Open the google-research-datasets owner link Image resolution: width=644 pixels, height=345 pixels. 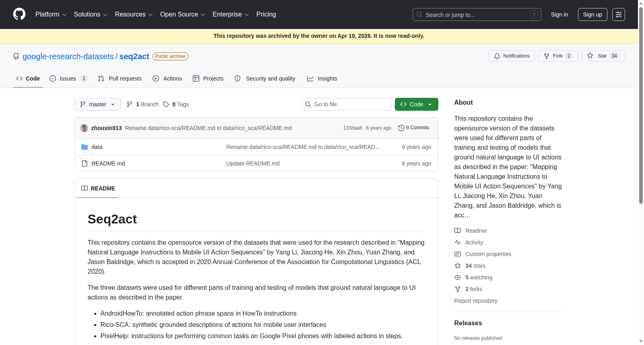tap(68, 56)
